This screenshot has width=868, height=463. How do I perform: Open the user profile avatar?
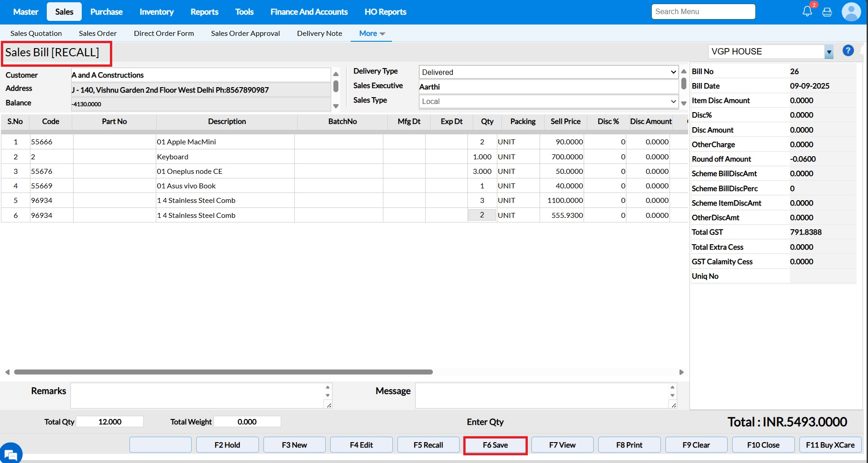[851, 12]
